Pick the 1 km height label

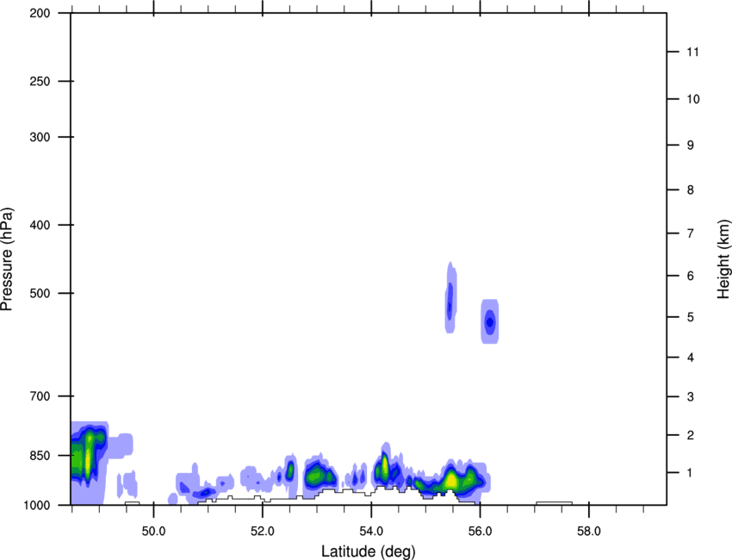pos(690,473)
